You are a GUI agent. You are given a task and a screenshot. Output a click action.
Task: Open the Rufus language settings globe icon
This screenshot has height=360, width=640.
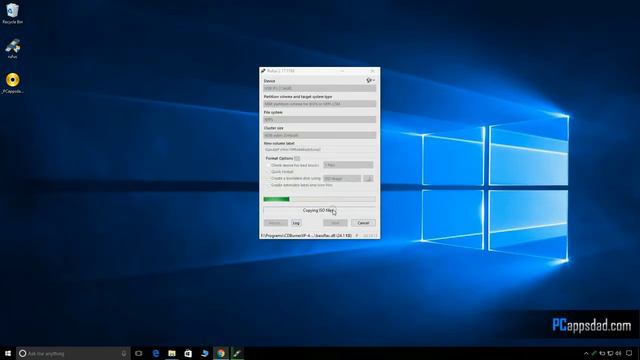[x=370, y=80]
